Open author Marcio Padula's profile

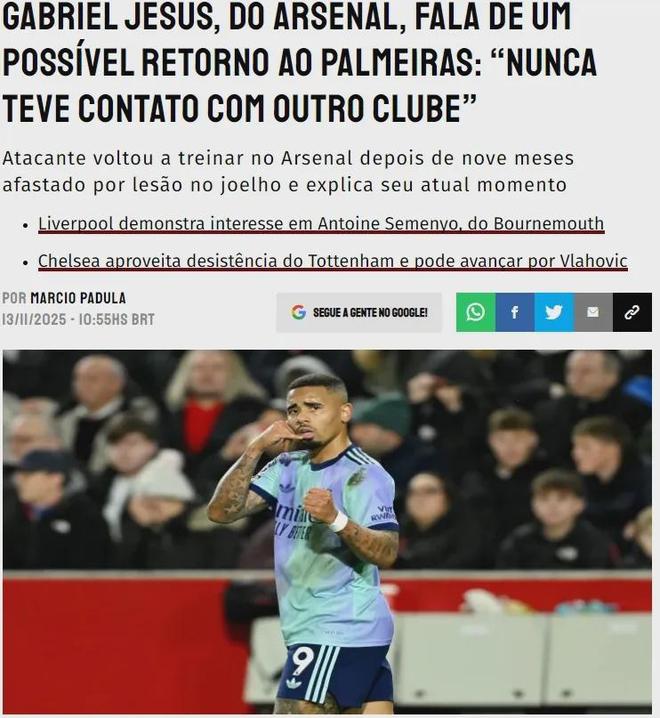pos(78,298)
